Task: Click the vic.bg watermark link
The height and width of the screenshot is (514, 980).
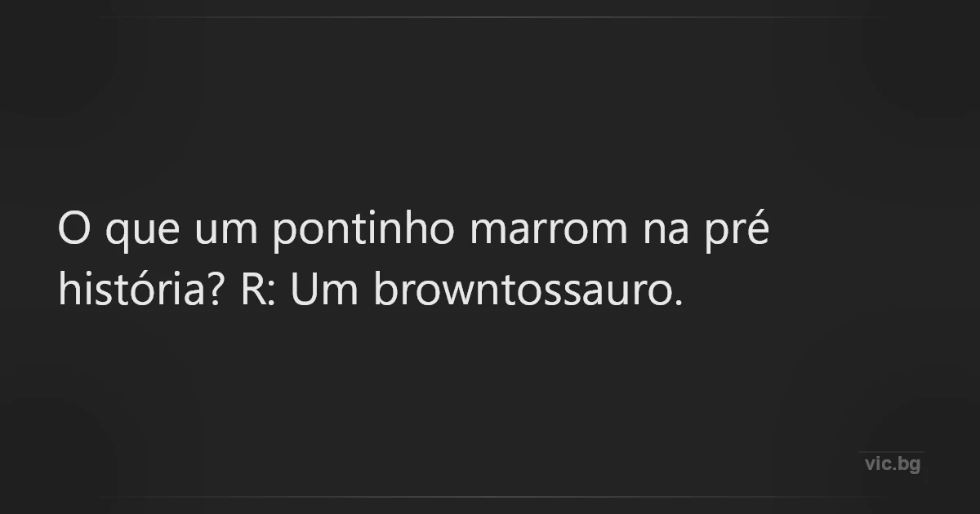Action: [893, 464]
